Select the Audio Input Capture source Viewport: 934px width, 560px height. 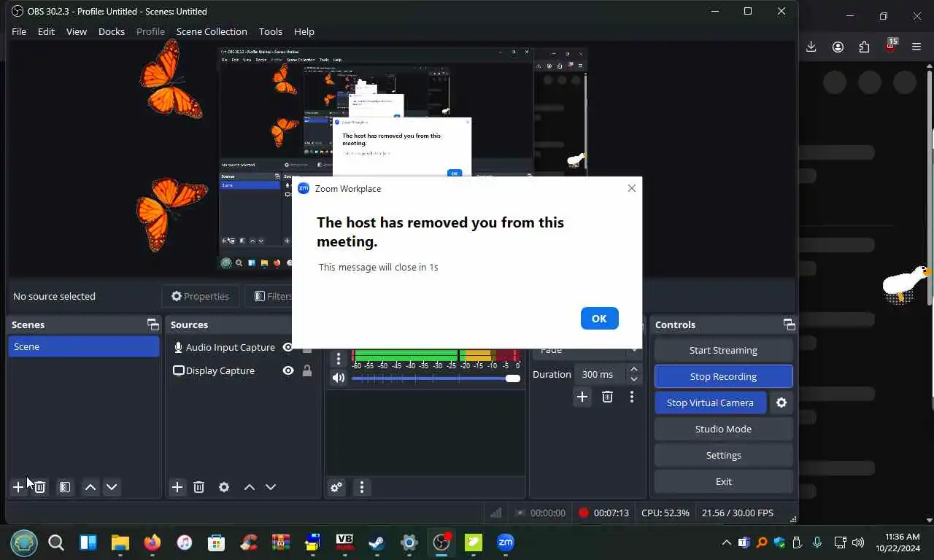[230, 348]
